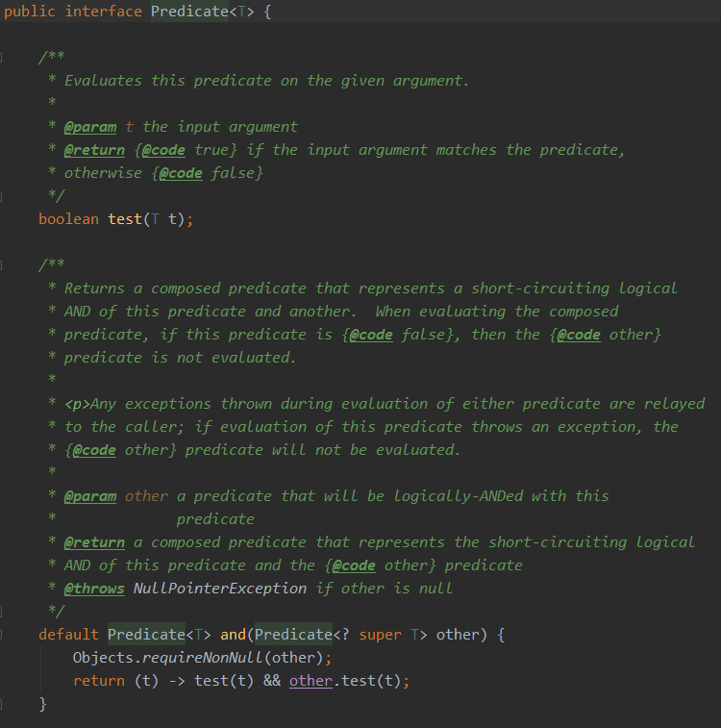Click the word 'logically-ANDed'
Viewport: 721px width, 728px height.
(458, 496)
